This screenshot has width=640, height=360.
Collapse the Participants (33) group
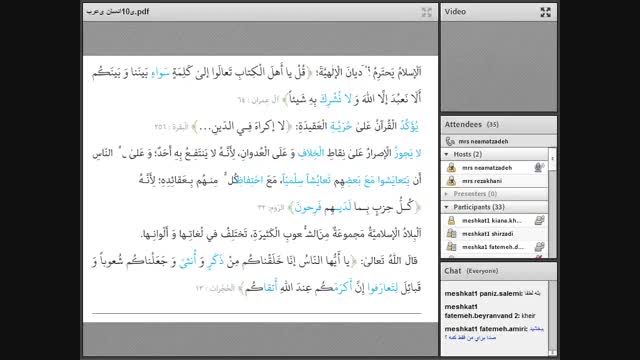(x=447, y=207)
